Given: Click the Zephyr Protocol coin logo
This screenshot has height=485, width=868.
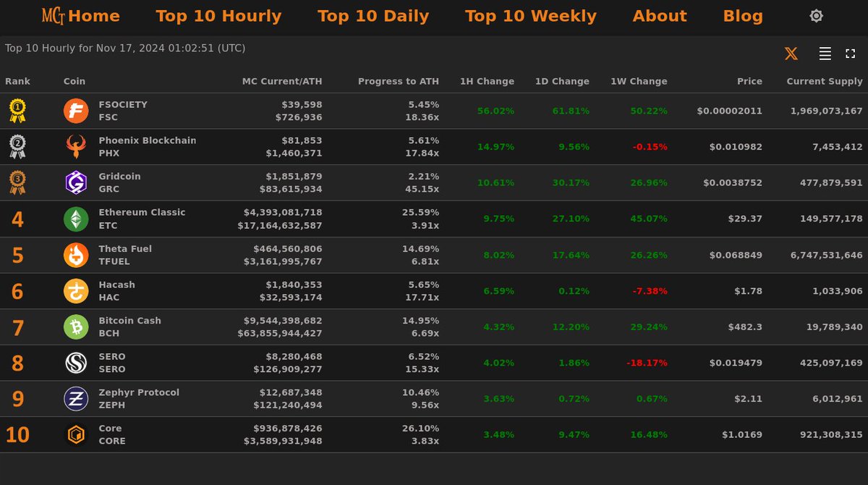Looking at the screenshot, I should [76, 399].
